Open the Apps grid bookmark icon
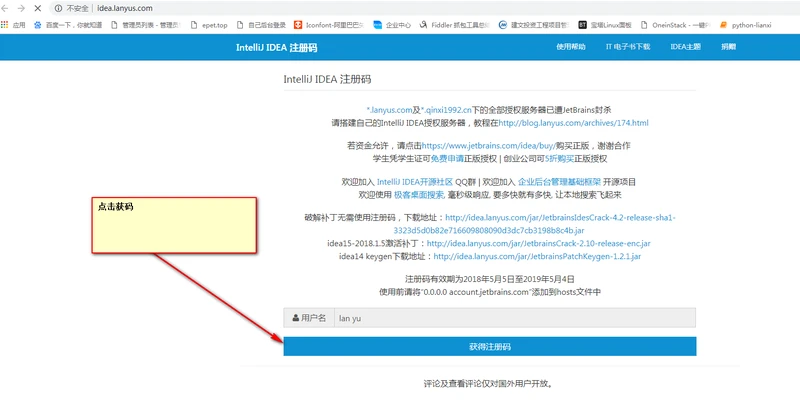800x405 pixels. tap(5, 24)
